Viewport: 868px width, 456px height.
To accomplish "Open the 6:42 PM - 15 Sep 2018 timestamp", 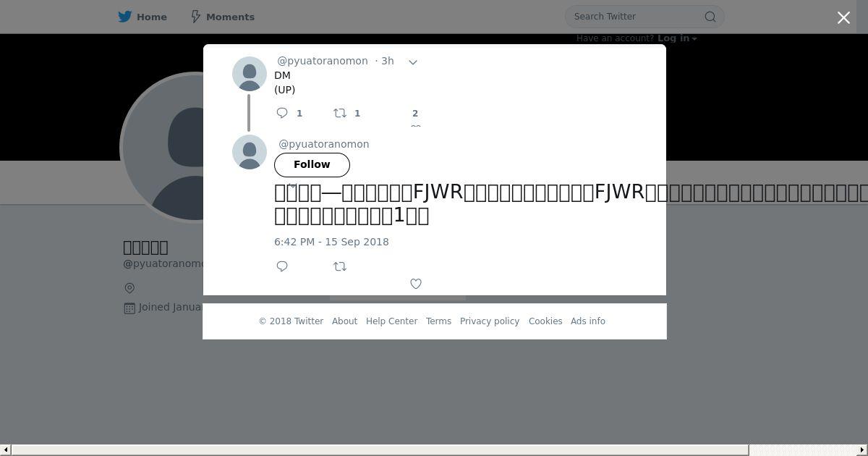I will coord(331,242).
